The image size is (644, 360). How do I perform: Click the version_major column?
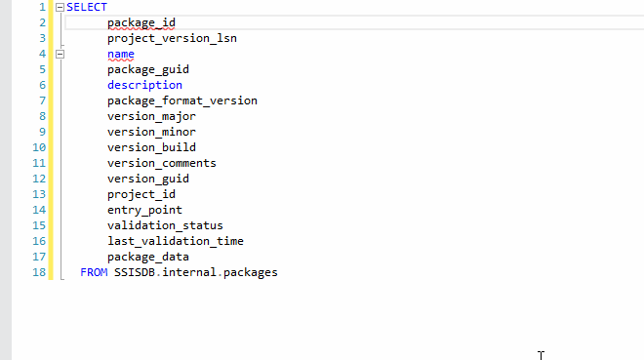[x=151, y=116]
